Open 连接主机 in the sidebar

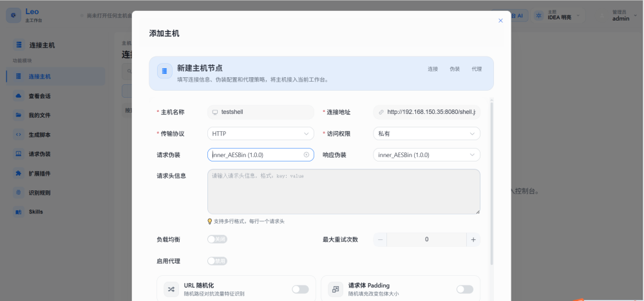click(55, 77)
